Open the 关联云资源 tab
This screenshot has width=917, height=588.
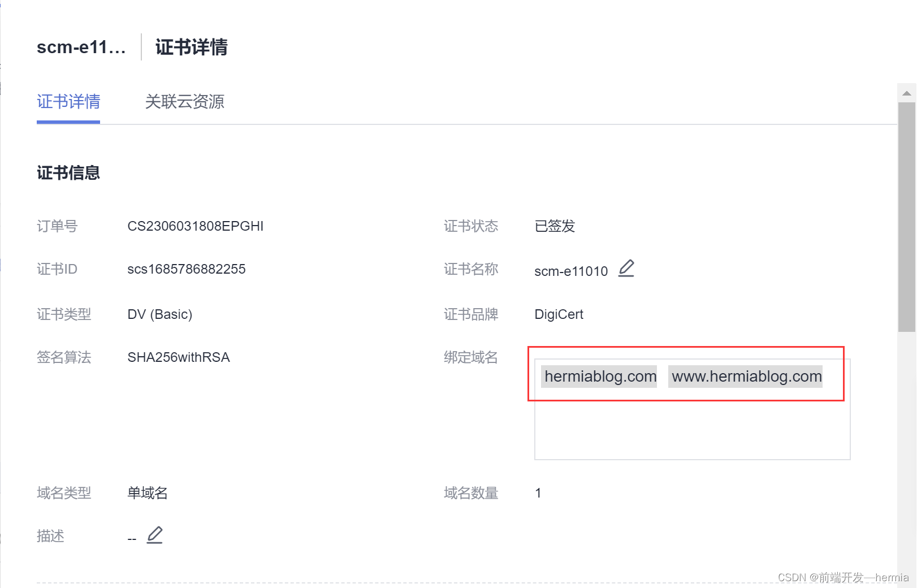point(184,102)
